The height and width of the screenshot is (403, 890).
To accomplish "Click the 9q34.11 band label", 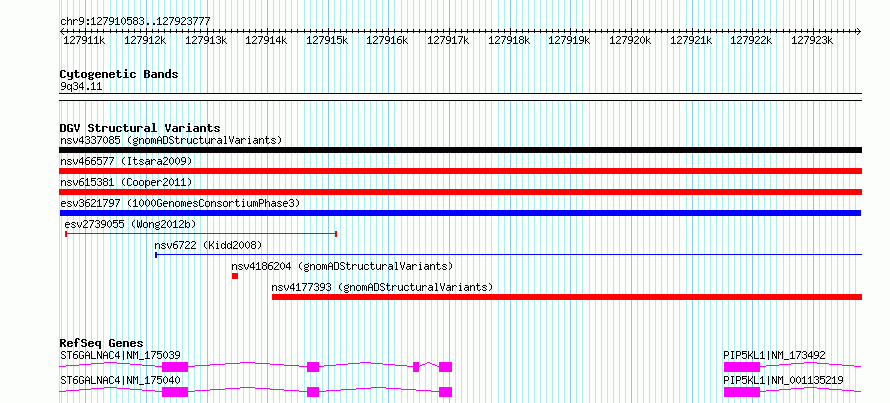I will click(81, 87).
